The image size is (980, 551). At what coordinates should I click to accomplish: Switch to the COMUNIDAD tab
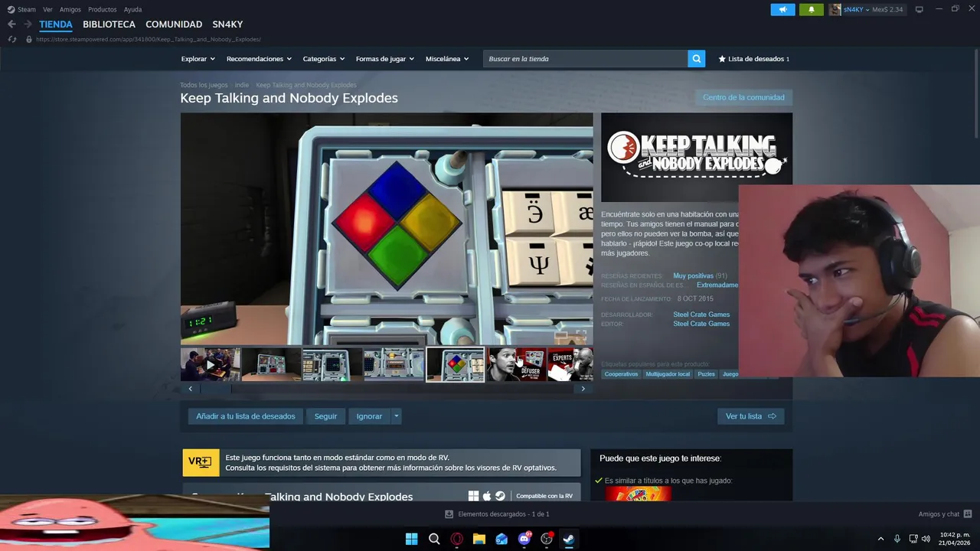(174, 24)
